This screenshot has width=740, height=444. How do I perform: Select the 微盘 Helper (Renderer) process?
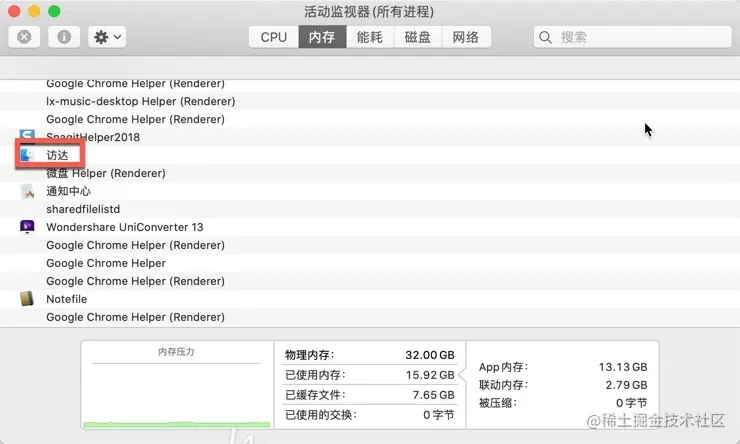coord(106,173)
